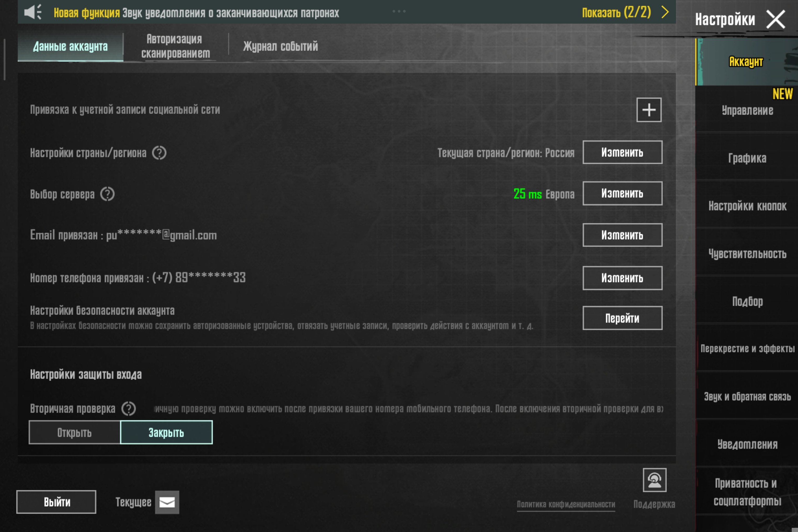Click the envelope icon next to Текущее
The height and width of the screenshot is (532, 798).
coord(167,502)
